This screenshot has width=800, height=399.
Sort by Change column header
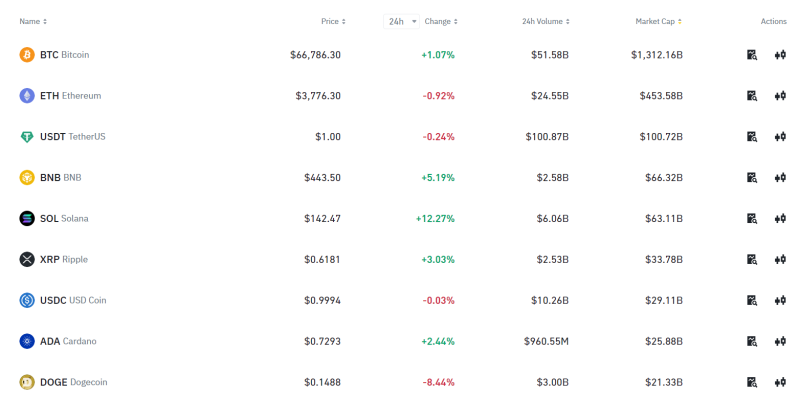pos(441,21)
